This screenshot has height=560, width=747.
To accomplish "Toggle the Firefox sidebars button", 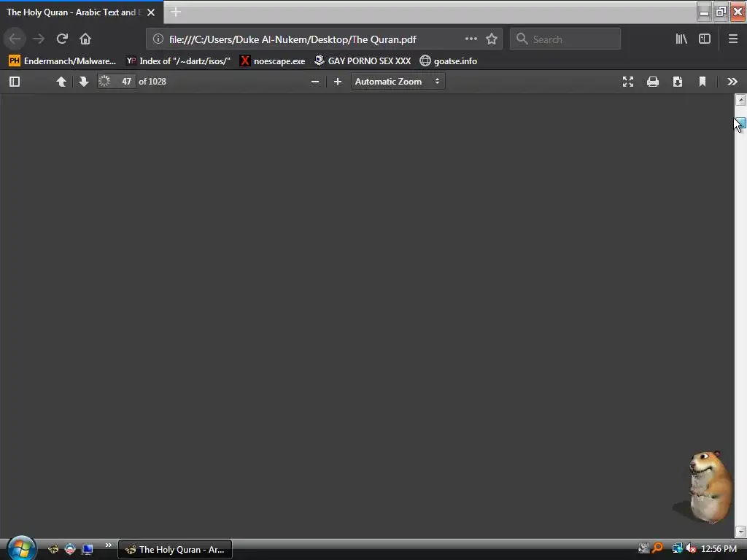I will click(705, 39).
